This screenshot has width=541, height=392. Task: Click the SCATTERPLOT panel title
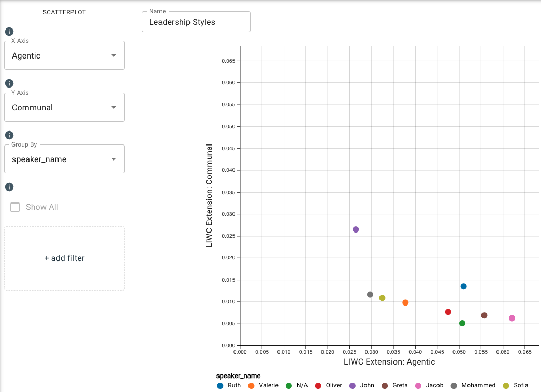tap(64, 12)
